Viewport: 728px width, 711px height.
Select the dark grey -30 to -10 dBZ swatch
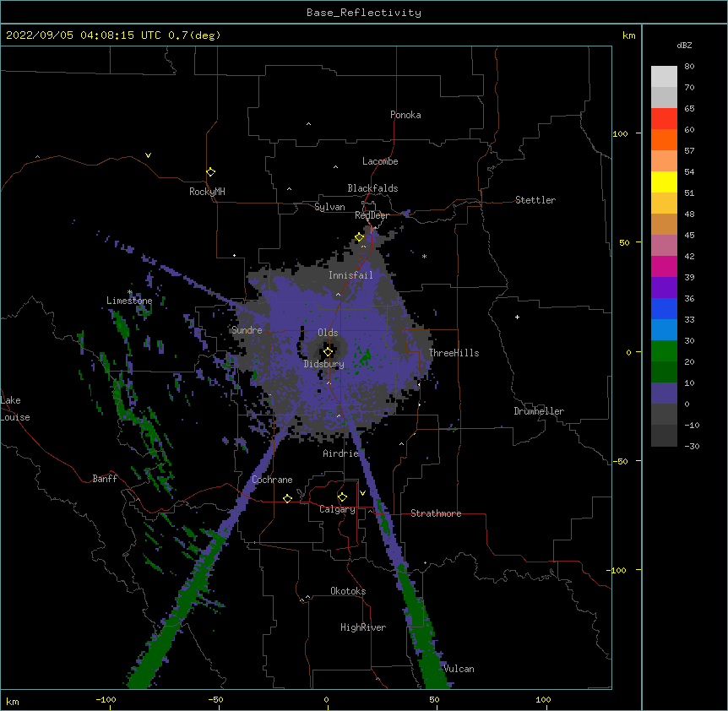pos(664,436)
